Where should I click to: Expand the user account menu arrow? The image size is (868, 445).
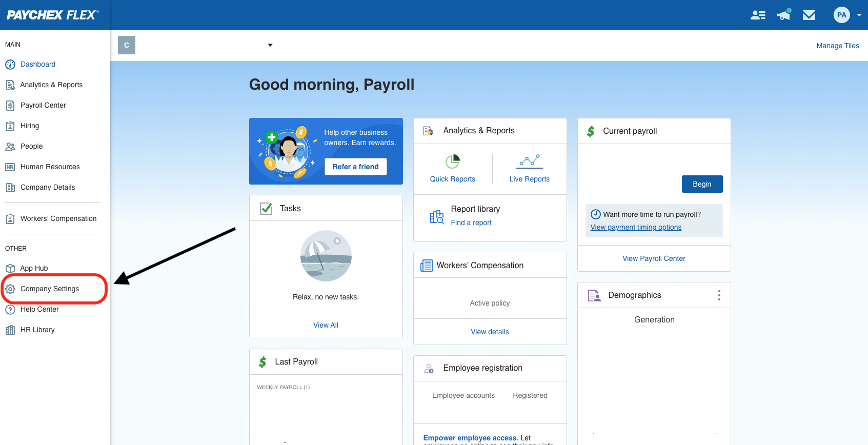click(x=859, y=15)
